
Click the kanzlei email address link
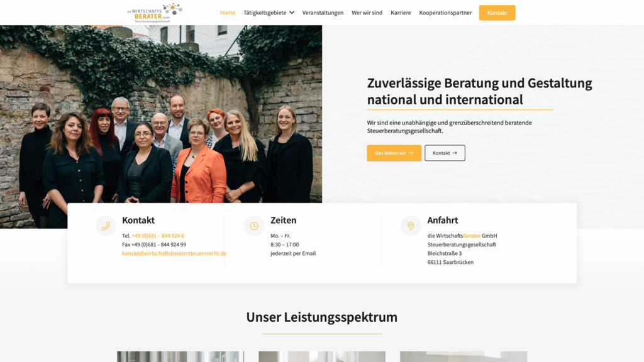(174, 253)
